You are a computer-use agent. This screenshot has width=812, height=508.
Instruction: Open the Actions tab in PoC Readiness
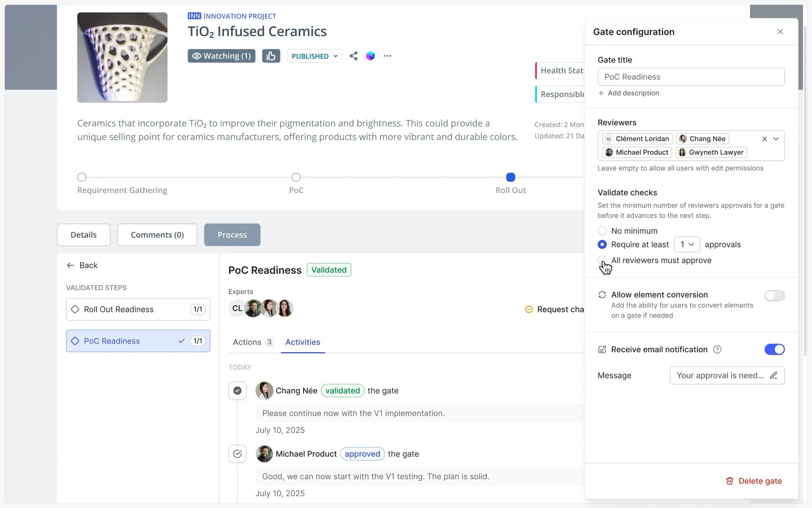[247, 342]
